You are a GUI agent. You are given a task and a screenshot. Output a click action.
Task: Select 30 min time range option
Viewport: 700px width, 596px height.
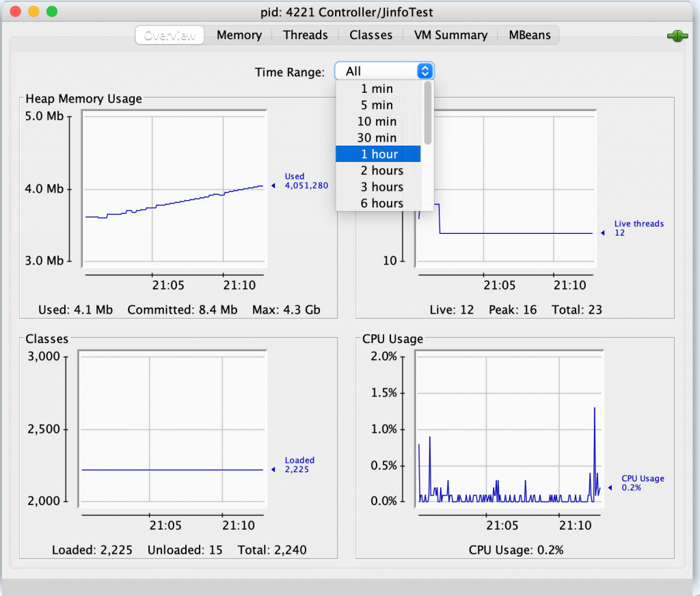(x=377, y=137)
